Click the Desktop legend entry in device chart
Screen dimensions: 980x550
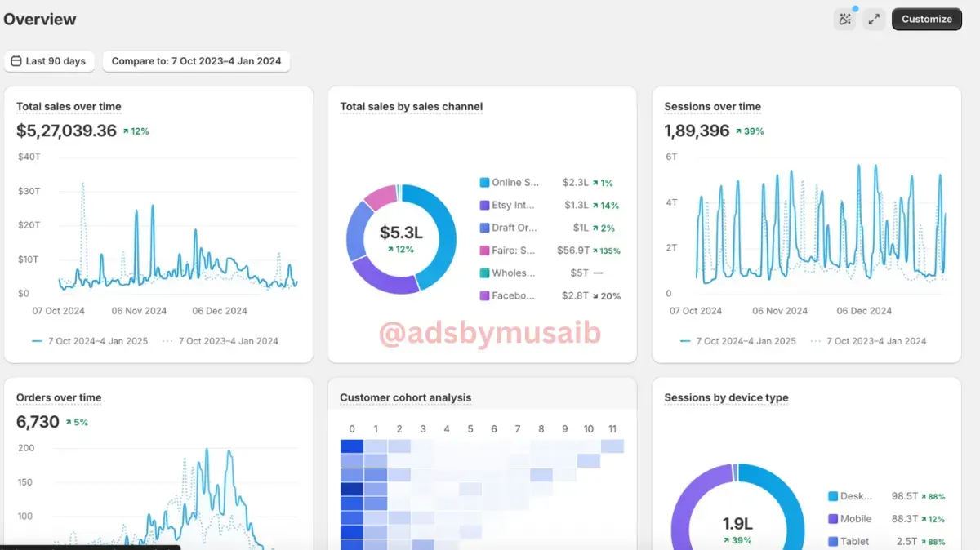(x=886, y=496)
